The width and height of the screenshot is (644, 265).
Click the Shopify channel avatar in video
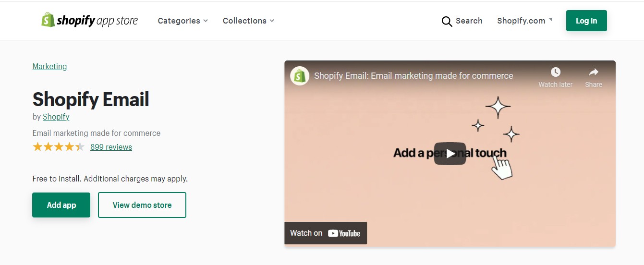[300, 76]
